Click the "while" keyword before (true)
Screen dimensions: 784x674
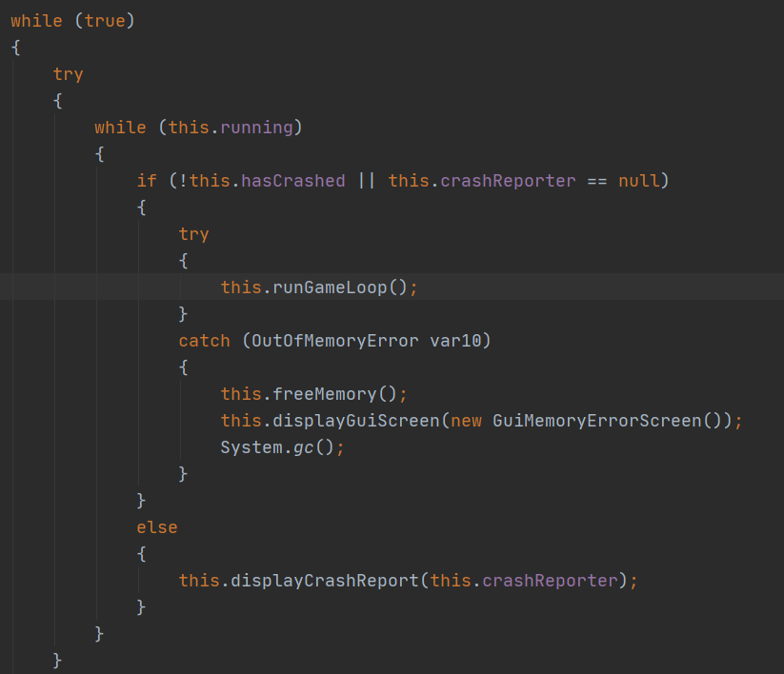[36, 21]
